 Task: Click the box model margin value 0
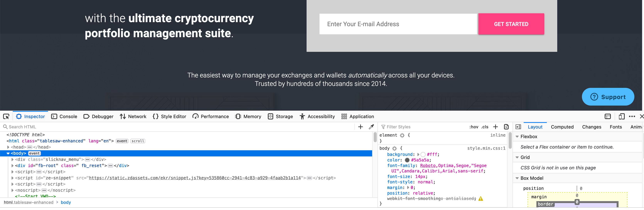click(577, 196)
